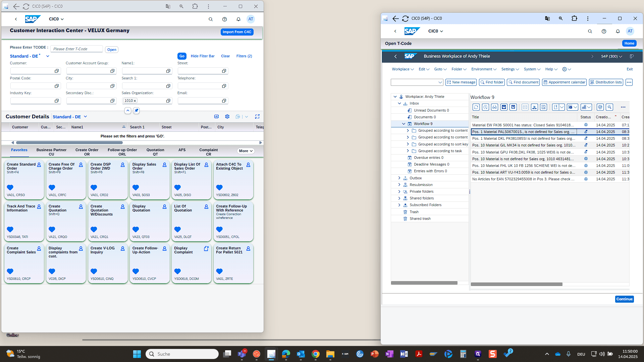Image resolution: width=644 pixels, height=362 pixels.
Task: Remove the 1010 sales organization token
Action: point(135,101)
